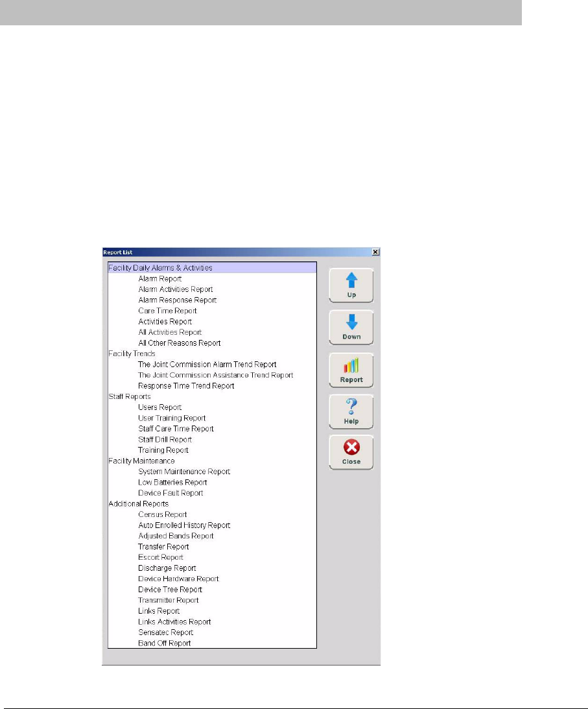The width and height of the screenshot is (588, 709).
Task: Select Auto Enrolled History Report
Action: click(x=184, y=525)
